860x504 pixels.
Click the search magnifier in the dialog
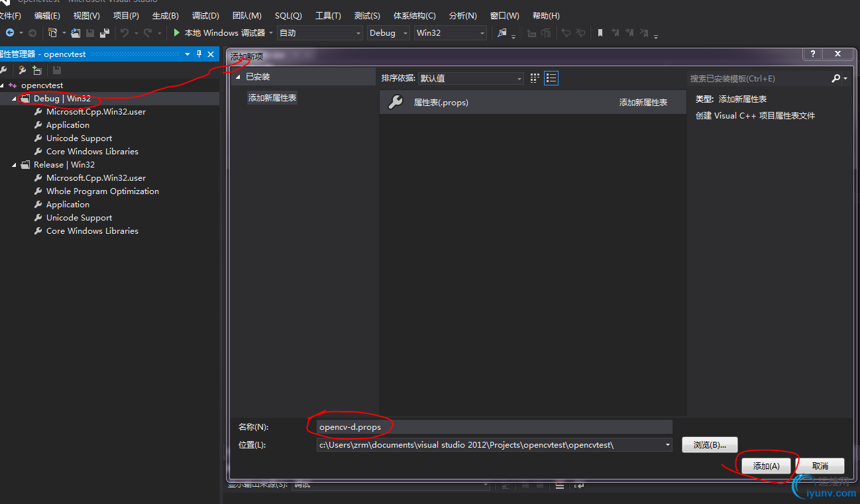pos(836,78)
